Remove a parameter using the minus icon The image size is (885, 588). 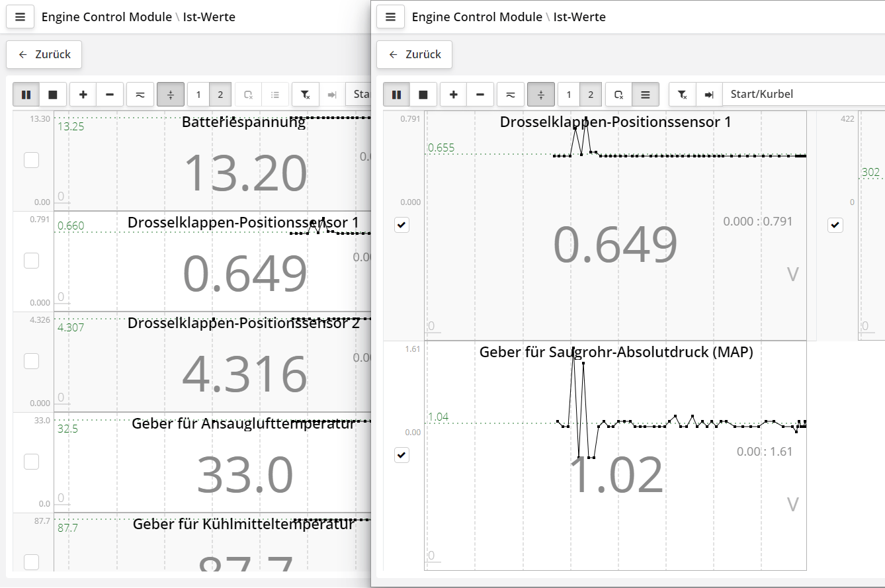click(x=480, y=94)
